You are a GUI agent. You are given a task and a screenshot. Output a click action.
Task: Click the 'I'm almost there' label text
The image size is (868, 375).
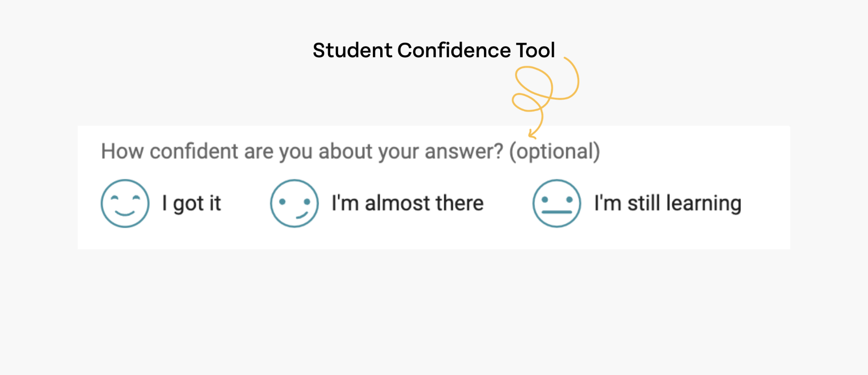point(408,203)
